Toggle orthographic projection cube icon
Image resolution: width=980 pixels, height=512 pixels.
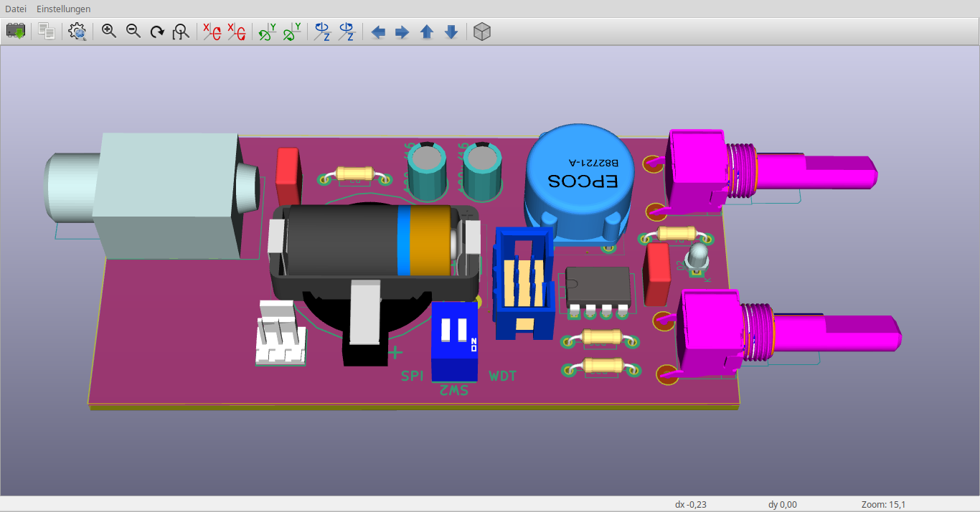click(x=482, y=32)
